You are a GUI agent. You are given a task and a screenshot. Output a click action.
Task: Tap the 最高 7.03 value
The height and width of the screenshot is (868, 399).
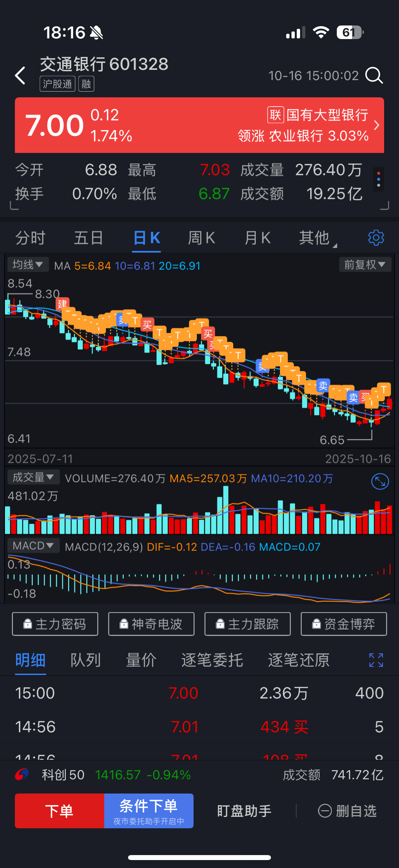215,169
